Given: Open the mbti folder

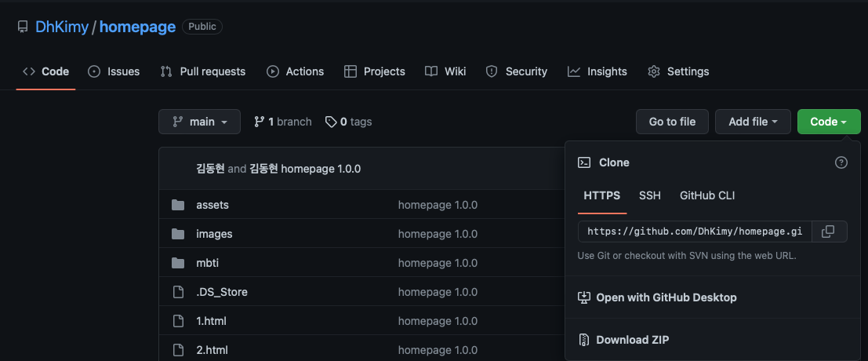Looking at the screenshot, I should (x=208, y=263).
